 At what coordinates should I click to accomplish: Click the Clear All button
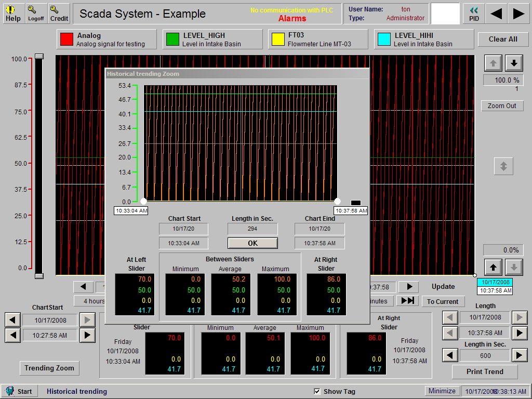tap(503, 39)
